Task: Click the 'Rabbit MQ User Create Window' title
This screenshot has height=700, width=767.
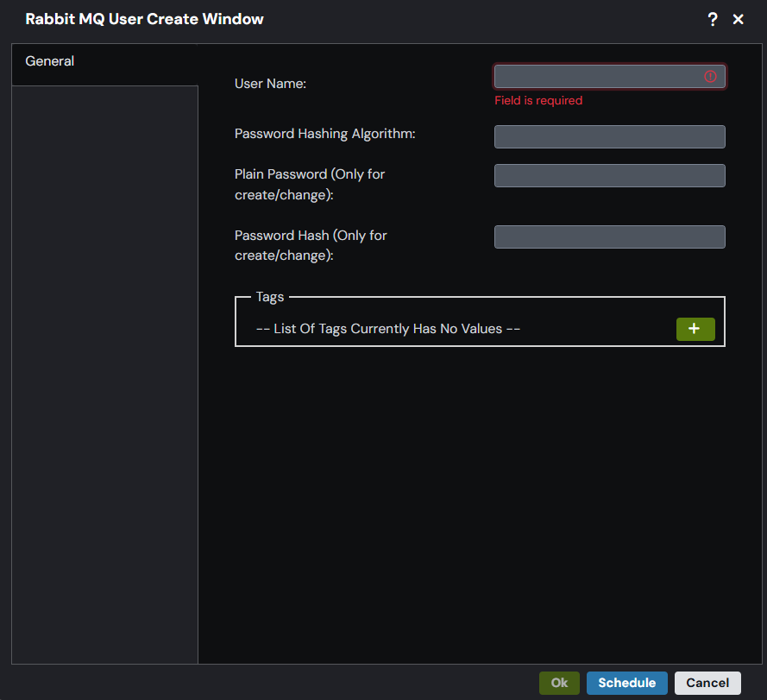Action: click(x=144, y=19)
